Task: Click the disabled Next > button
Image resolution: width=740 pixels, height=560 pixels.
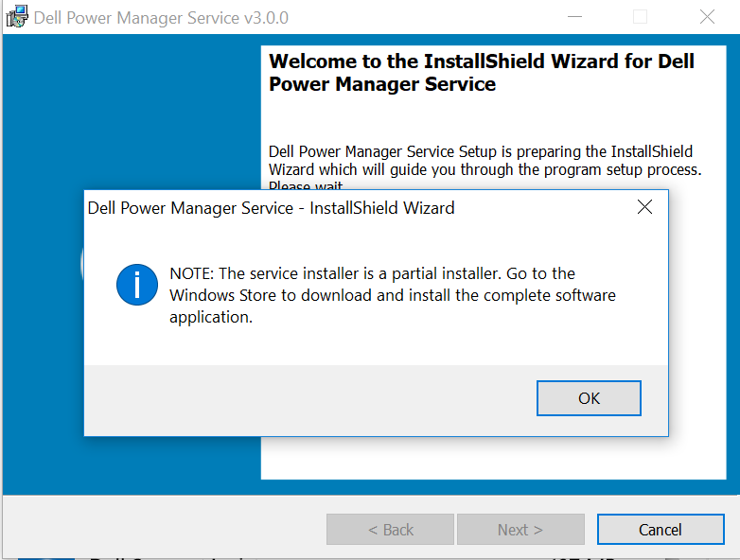Action: [x=520, y=530]
